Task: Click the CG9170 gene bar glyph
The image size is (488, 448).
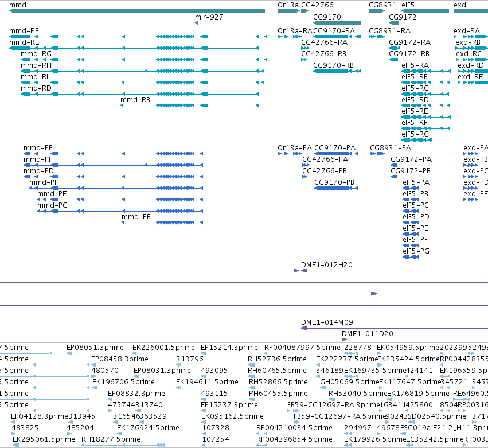Action: click(337, 23)
